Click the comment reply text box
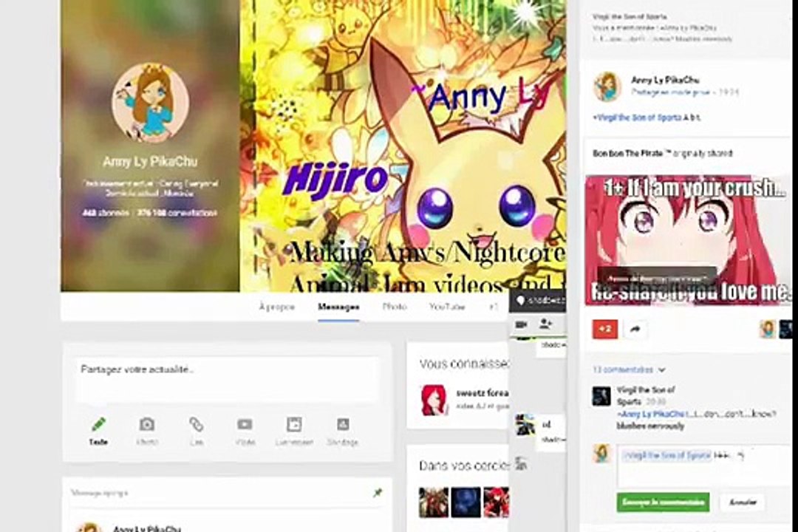 click(x=703, y=465)
